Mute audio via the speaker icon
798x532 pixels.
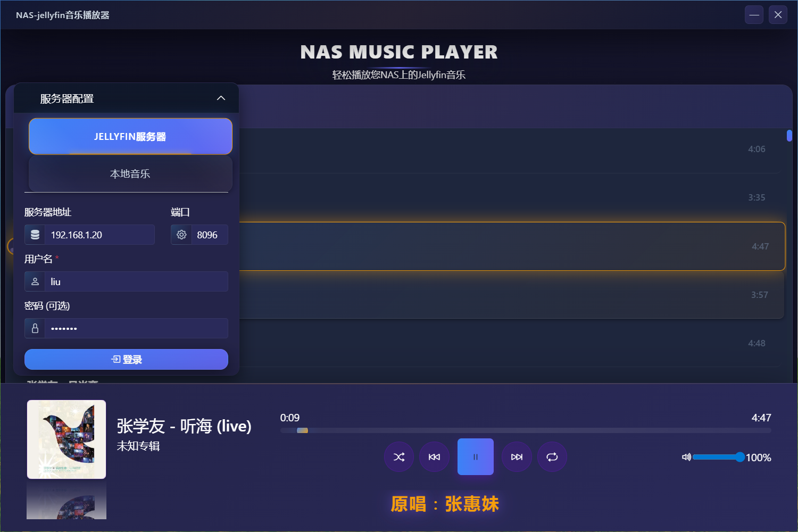[x=686, y=457]
